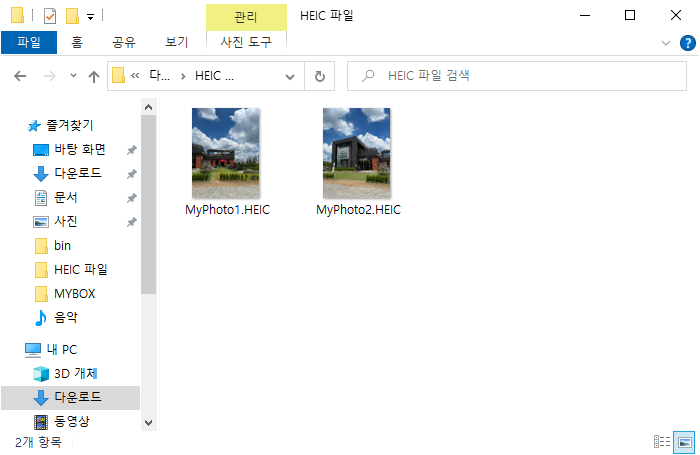
Task: Go up one folder level
Action: [94, 77]
